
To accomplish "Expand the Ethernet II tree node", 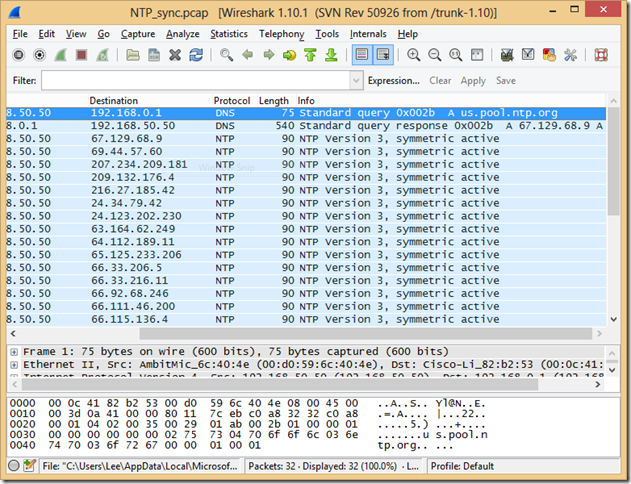I will click(14, 365).
